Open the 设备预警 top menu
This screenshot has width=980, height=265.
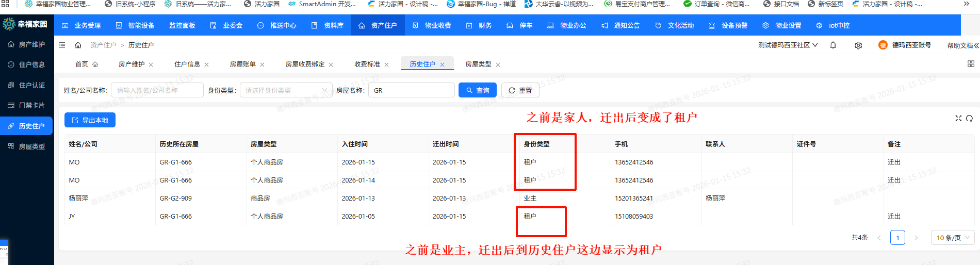[x=728, y=25]
